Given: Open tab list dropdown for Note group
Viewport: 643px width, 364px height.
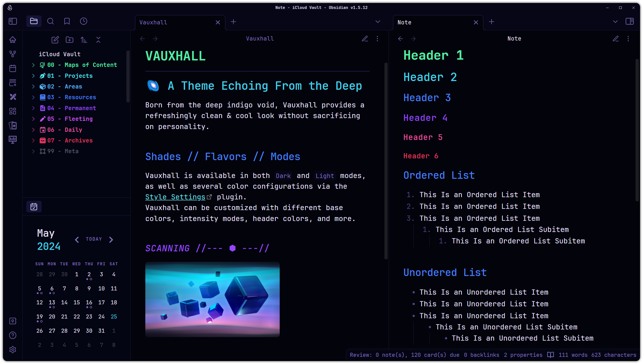Looking at the screenshot, I should click(x=615, y=22).
